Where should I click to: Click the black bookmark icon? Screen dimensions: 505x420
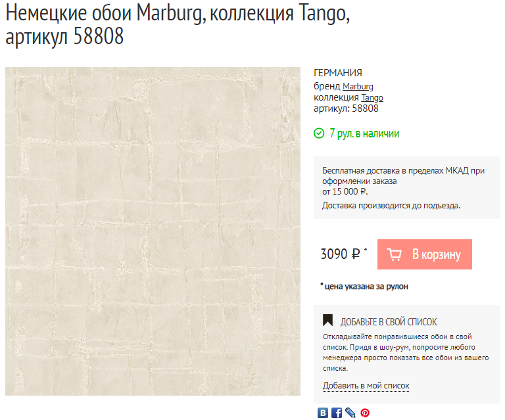tap(328, 320)
